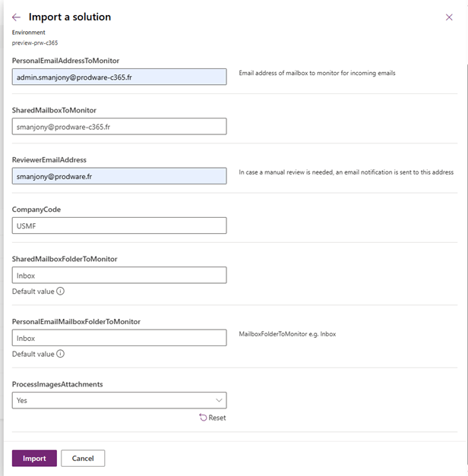Select the ReviewerEmailAddress input field
The width and height of the screenshot is (468, 476).
coord(119,176)
